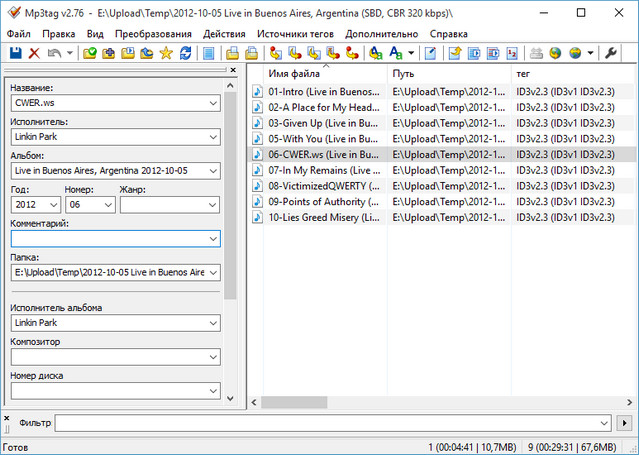Click the second clipboard icon to paste the tag

pyautogui.click(x=251, y=53)
